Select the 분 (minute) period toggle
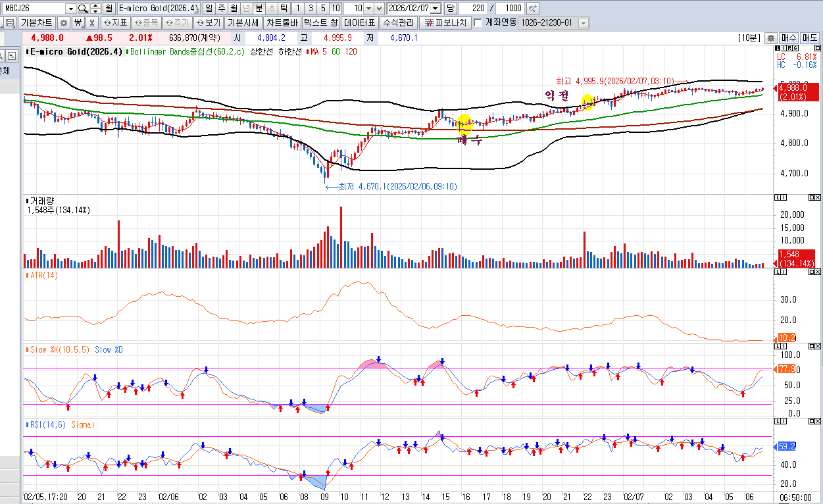Screen dimensions: 823x504 [x=259, y=9]
